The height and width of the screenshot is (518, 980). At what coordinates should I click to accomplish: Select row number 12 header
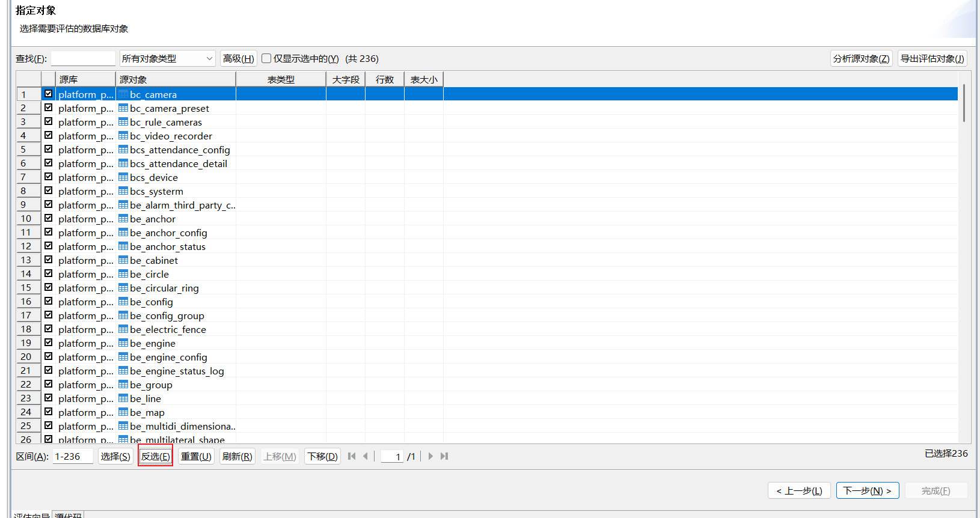[28, 246]
